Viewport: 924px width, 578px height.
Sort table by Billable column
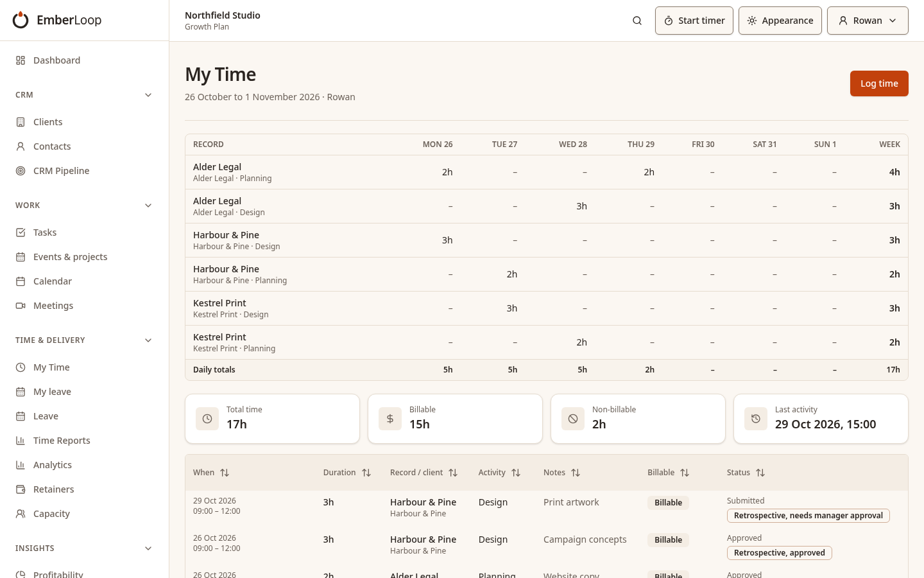669,473
